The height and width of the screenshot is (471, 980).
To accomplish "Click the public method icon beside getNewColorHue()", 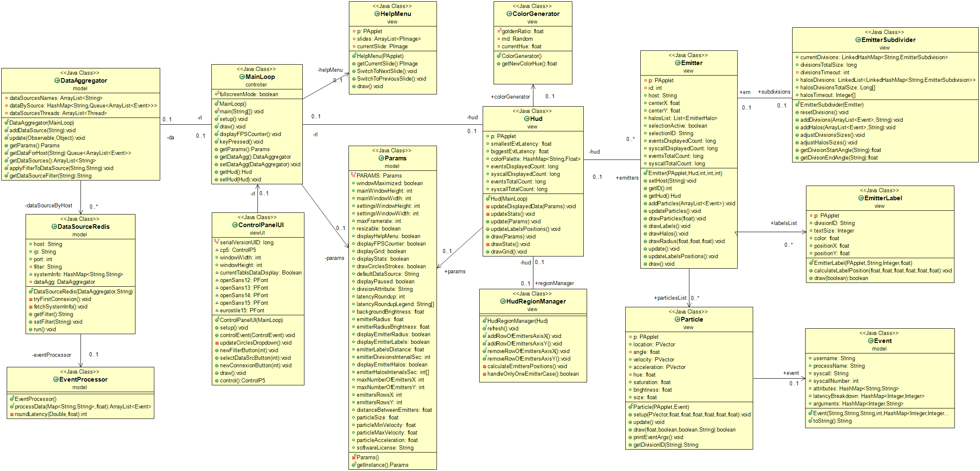I will click(x=499, y=64).
